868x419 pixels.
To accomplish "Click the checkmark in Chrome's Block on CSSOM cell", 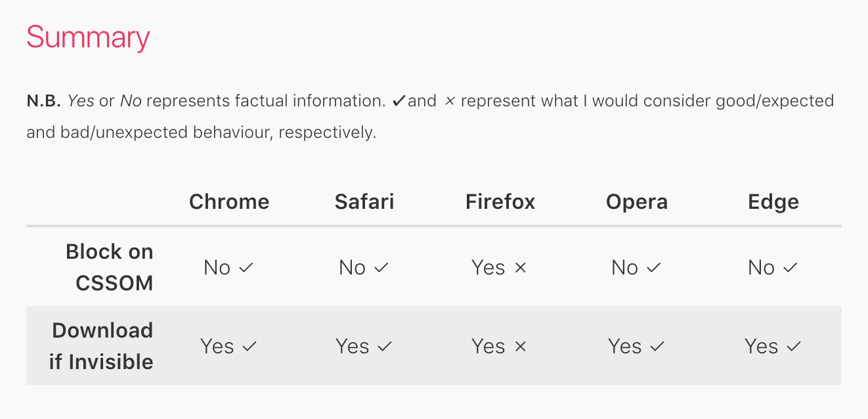I will (246, 268).
